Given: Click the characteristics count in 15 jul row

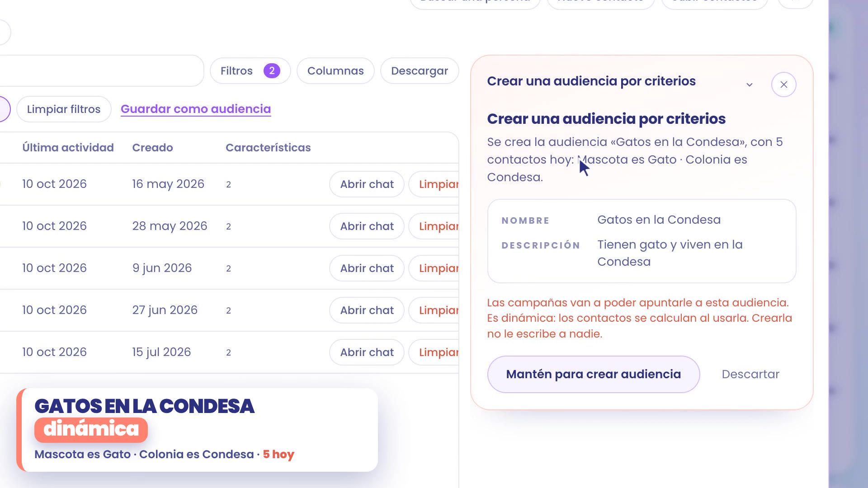Looking at the screenshot, I should (x=228, y=353).
